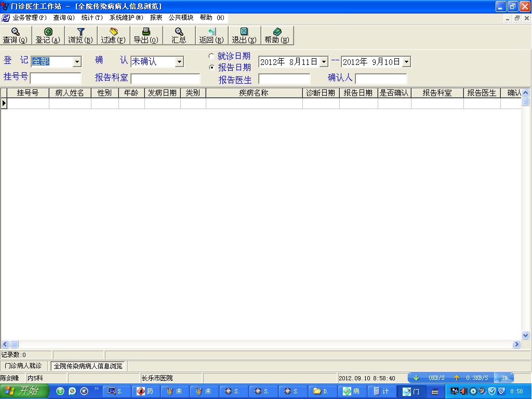532x399 pixels.
Task: Click the horizontal scrollbar right arrow
Action: (x=517, y=344)
